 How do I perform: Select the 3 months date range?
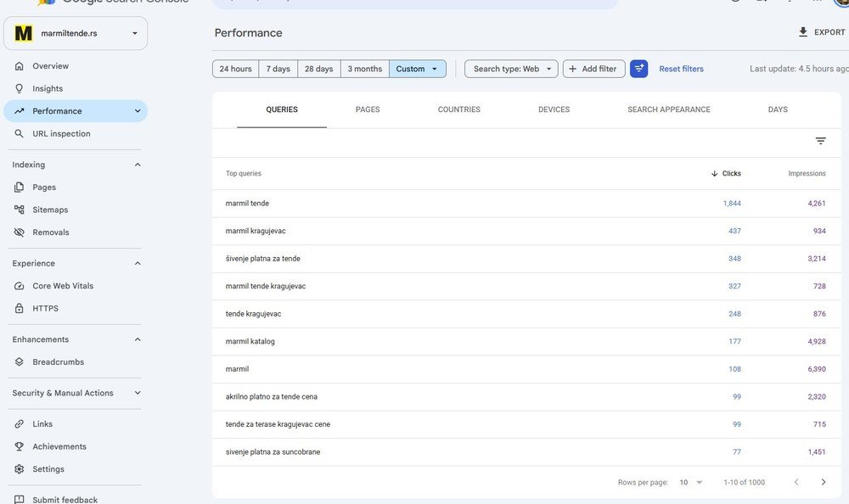click(365, 69)
